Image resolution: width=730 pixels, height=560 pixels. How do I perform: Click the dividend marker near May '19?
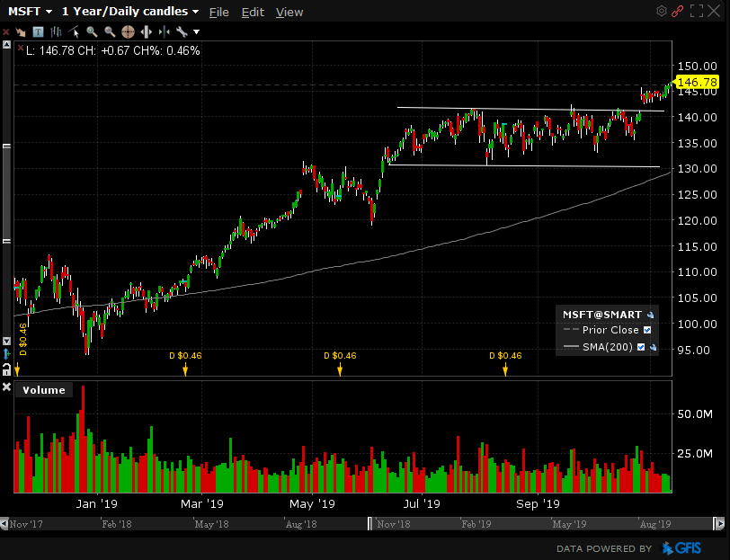(340, 363)
